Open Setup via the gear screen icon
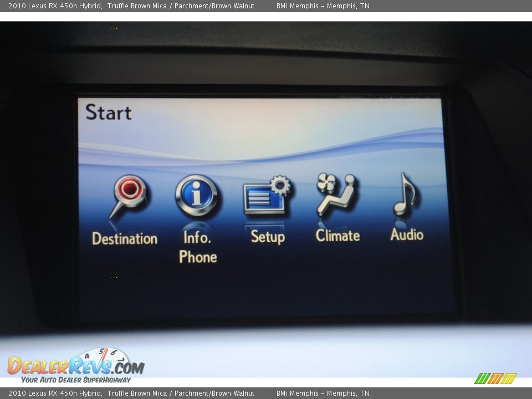532x399 pixels. (267, 196)
